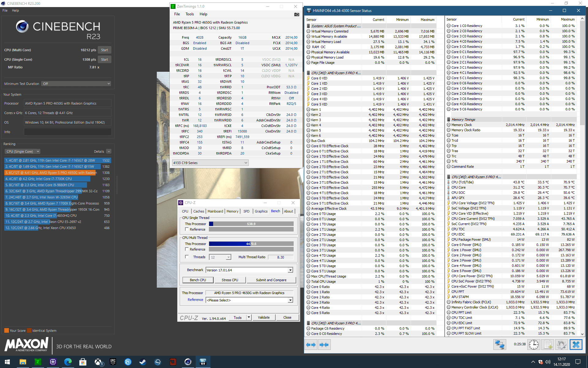Open ZenTimings 4133 C19 Series dropdown

coord(210,163)
